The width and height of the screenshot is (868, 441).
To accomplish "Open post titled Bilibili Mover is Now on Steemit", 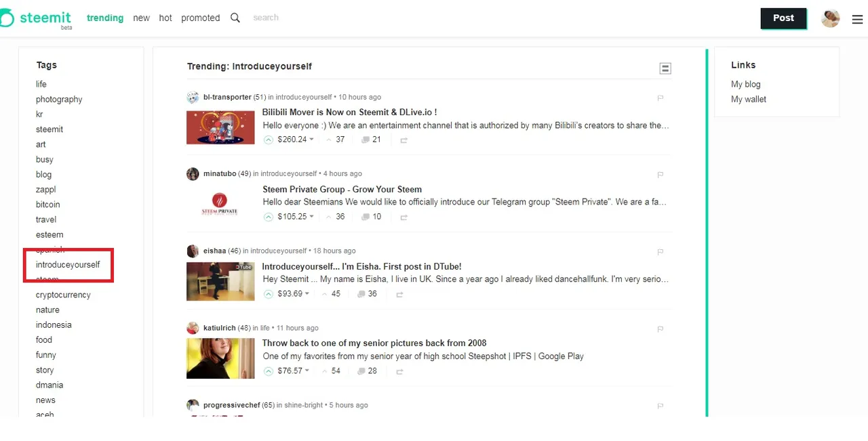I will point(349,112).
